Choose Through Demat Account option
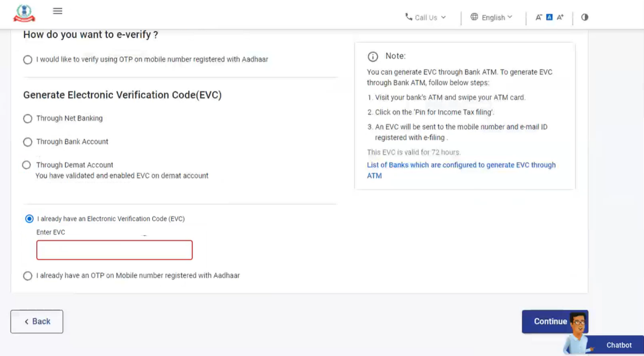Image resolution: width=644 pixels, height=356 pixels. point(27,165)
